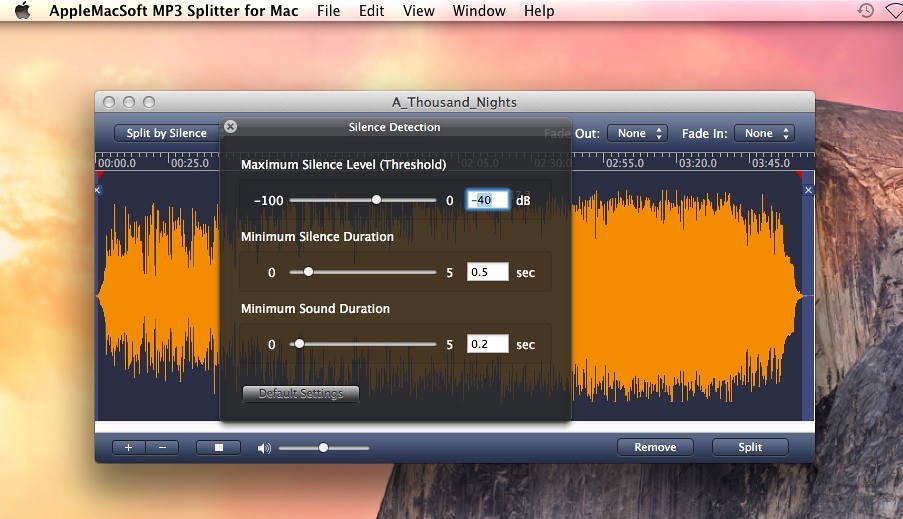Click the Silence Detection panel title
This screenshot has height=519, width=903.
[394, 127]
